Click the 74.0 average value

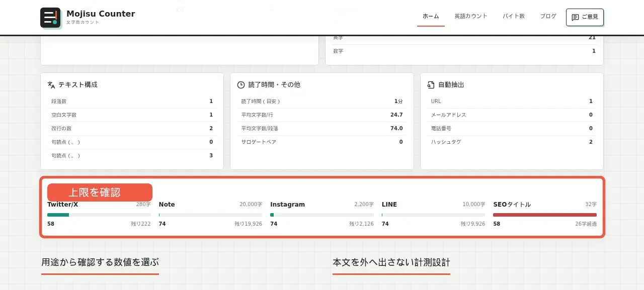click(396, 129)
